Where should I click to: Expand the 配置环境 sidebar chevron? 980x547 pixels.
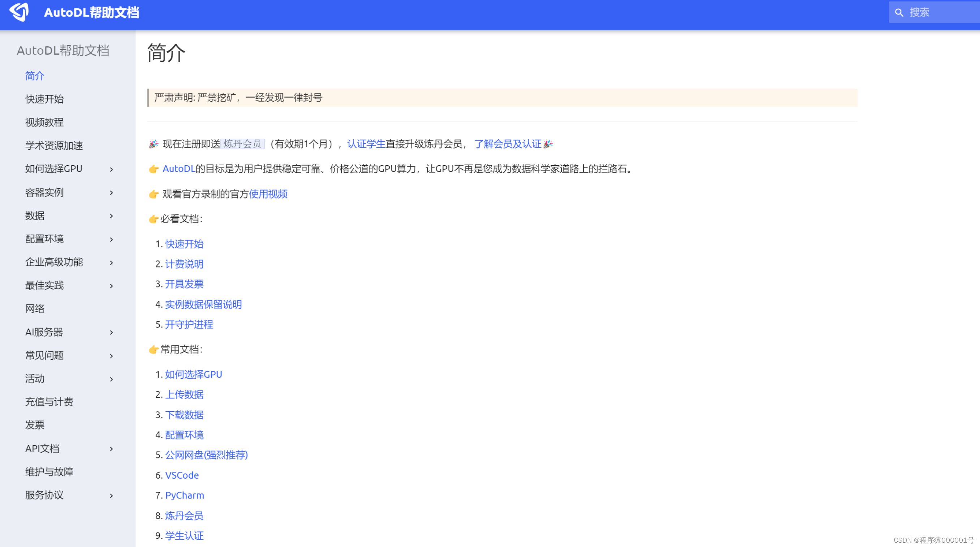tap(112, 239)
